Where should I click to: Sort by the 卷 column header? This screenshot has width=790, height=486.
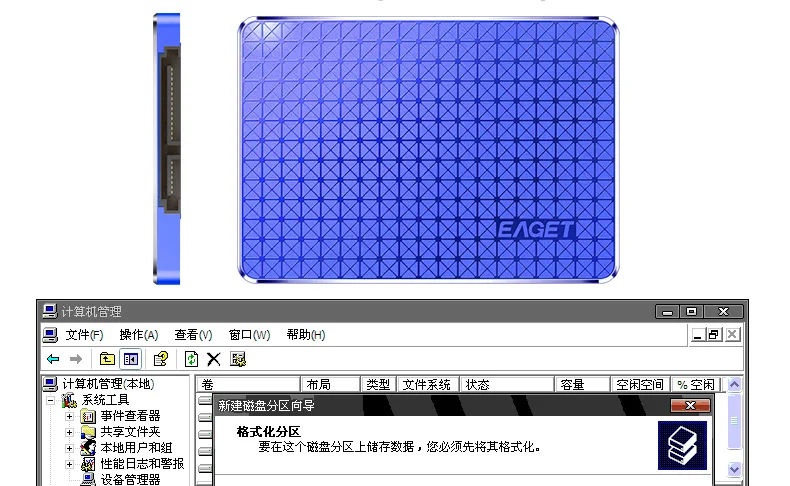(248, 385)
